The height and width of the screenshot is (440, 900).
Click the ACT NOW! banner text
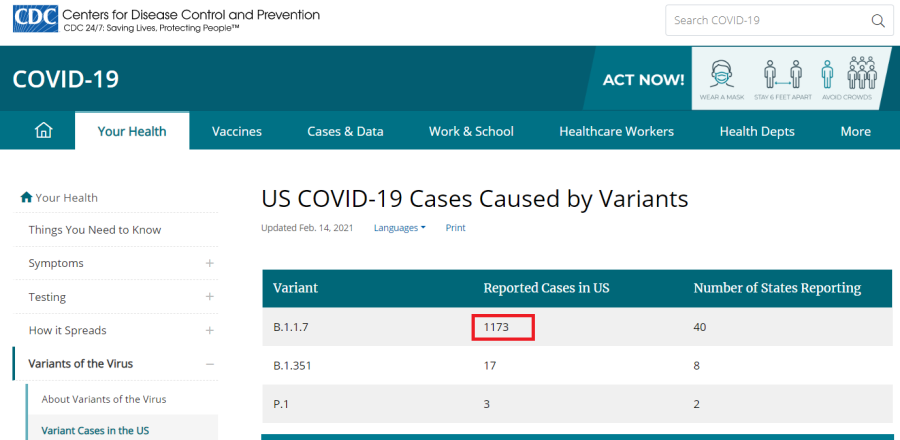pos(643,80)
